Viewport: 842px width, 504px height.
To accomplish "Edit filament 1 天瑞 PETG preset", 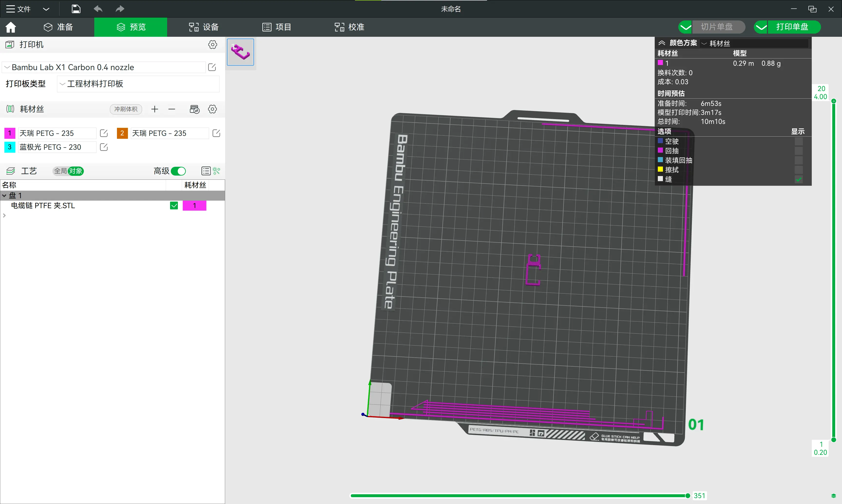I will tap(104, 133).
